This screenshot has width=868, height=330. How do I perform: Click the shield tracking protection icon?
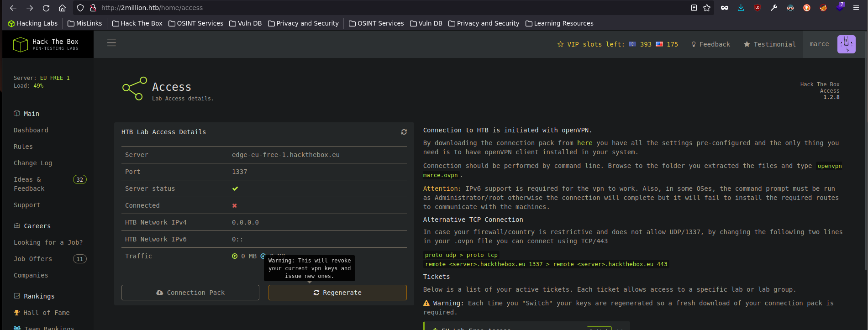coord(80,8)
